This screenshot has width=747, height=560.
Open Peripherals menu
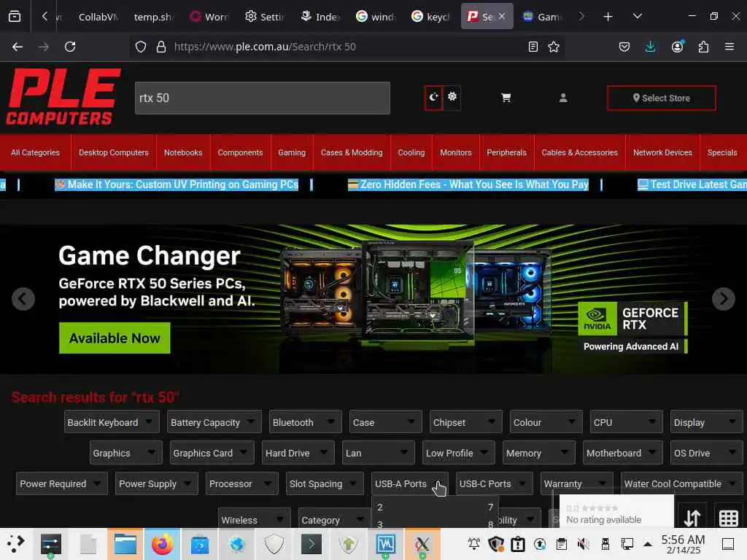(506, 152)
